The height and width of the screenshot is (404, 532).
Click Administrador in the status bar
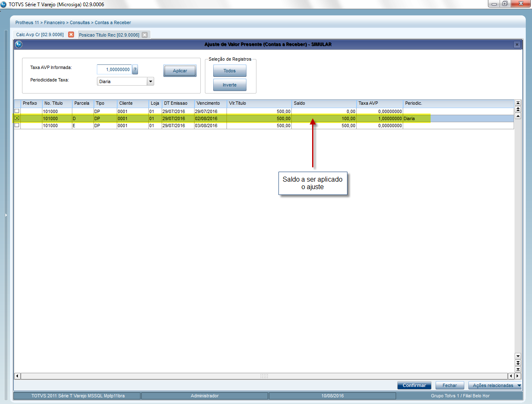[204, 396]
